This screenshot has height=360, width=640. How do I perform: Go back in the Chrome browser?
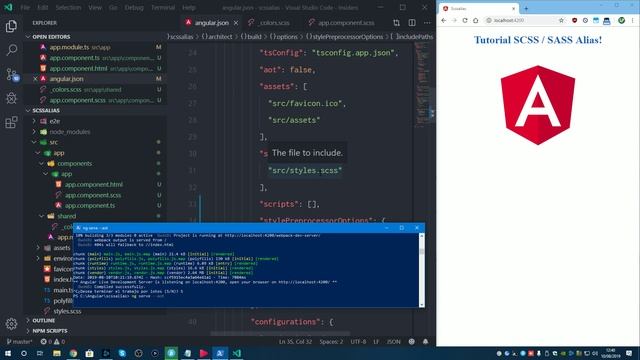(x=444, y=20)
